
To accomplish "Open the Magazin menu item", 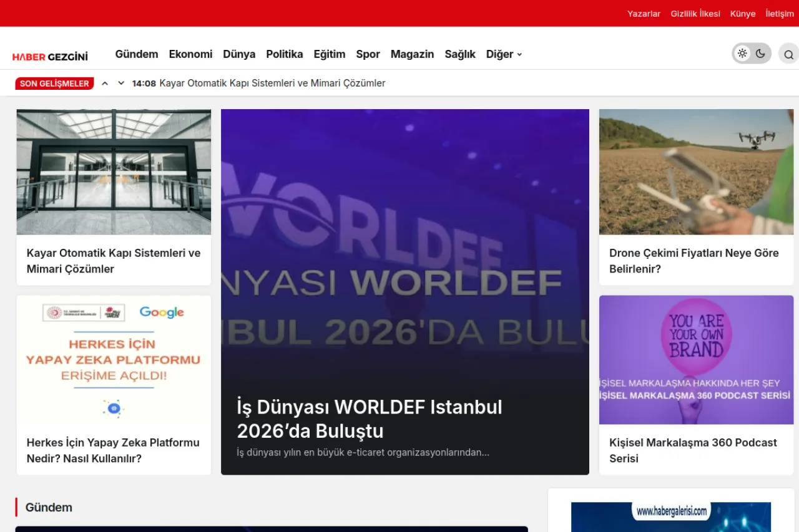I will (412, 54).
